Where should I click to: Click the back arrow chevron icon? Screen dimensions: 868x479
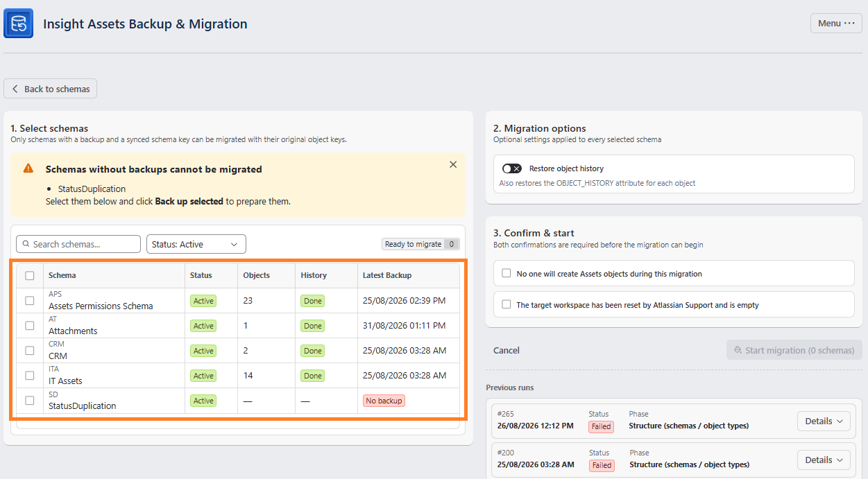coord(15,89)
